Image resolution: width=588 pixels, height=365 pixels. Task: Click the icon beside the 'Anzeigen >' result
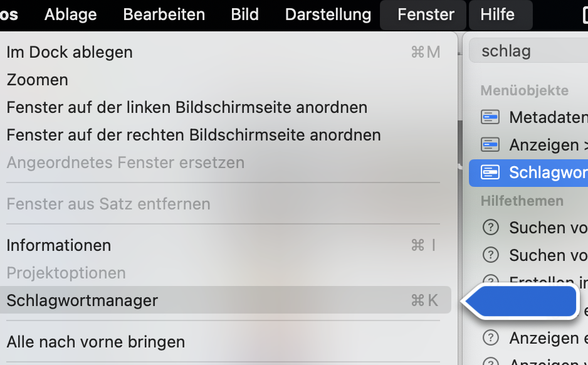pyautogui.click(x=490, y=145)
